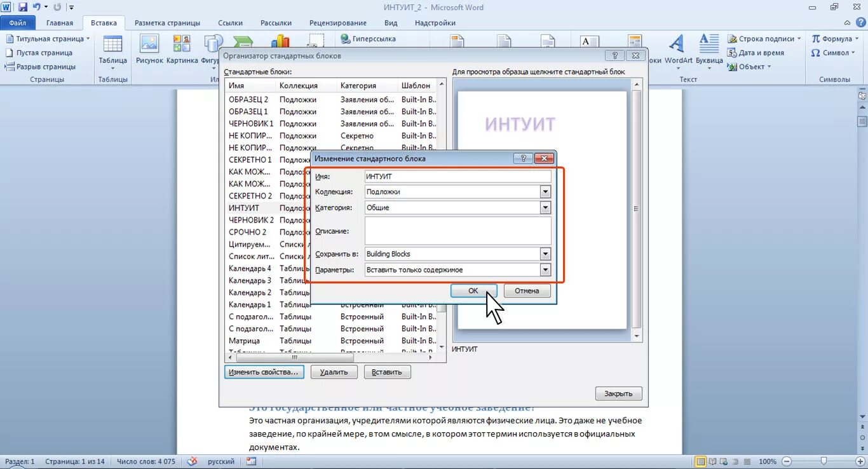Click Дата и время in Текст group
Image resolution: width=868 pixels, height=469 pixels.
pos(756,53)
